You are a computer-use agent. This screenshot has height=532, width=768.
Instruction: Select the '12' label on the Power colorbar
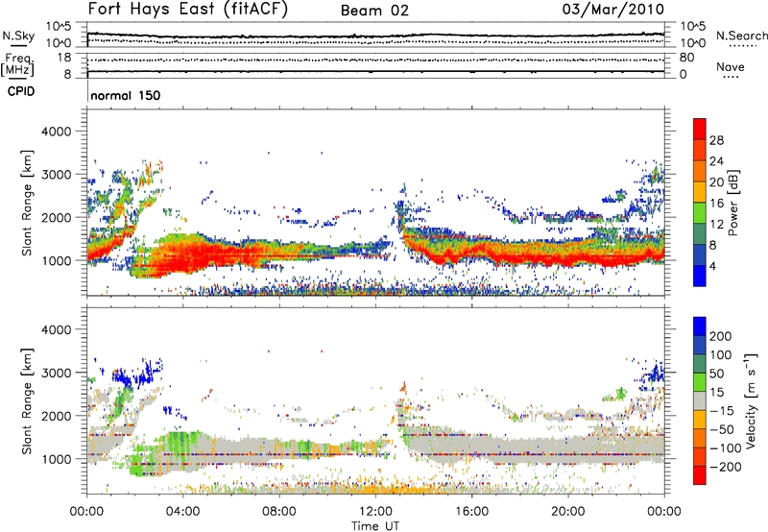716,225
